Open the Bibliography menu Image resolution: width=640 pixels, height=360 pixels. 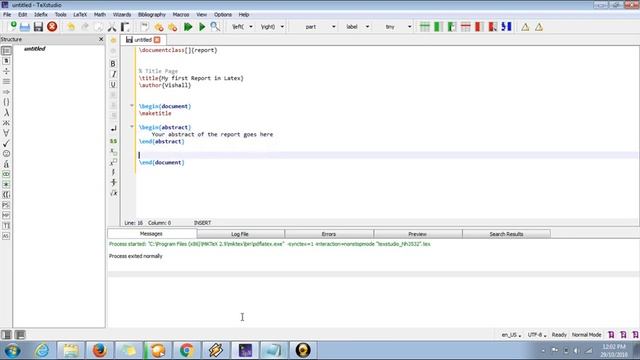[x=152, y=14]
